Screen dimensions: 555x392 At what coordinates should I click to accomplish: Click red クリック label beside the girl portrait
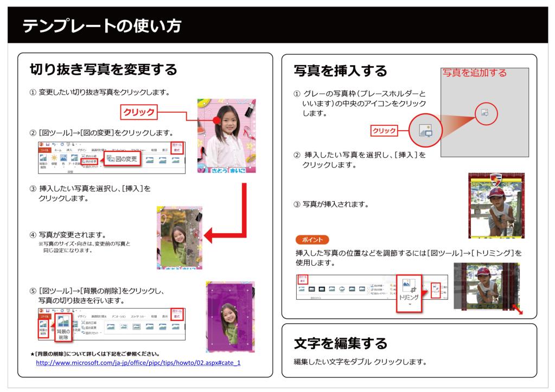coord(139,112)
